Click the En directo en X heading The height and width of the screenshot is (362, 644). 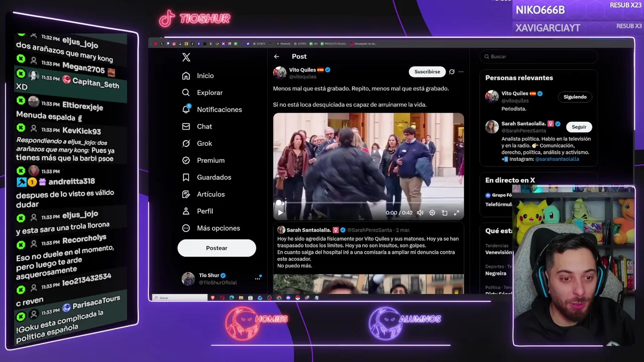[510, 180]
